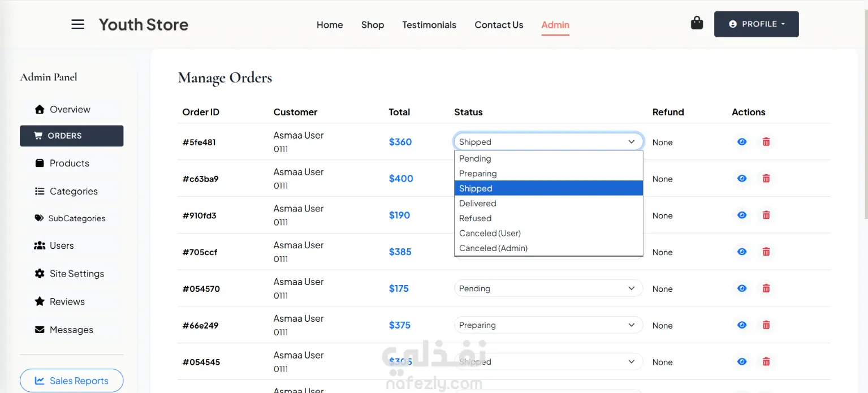The height and width of the screenshot is (393, 868).
Task: Open the Overview sidebar item
Action: point(71,109)
